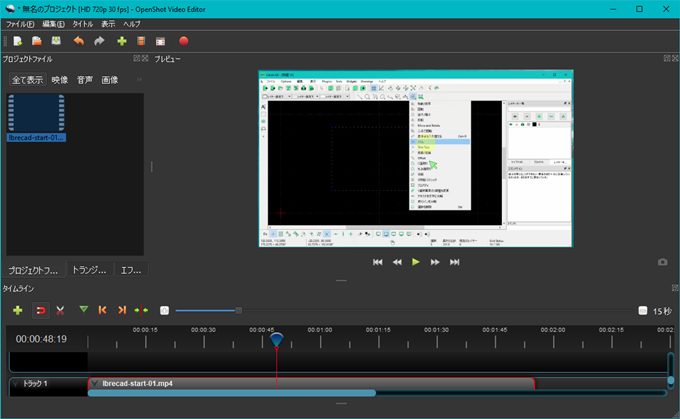Image resolution: width=680 pixels, height=419 pixels.
Task: Expand the トラック 1 track menu arrow
Action: point(15,383)
